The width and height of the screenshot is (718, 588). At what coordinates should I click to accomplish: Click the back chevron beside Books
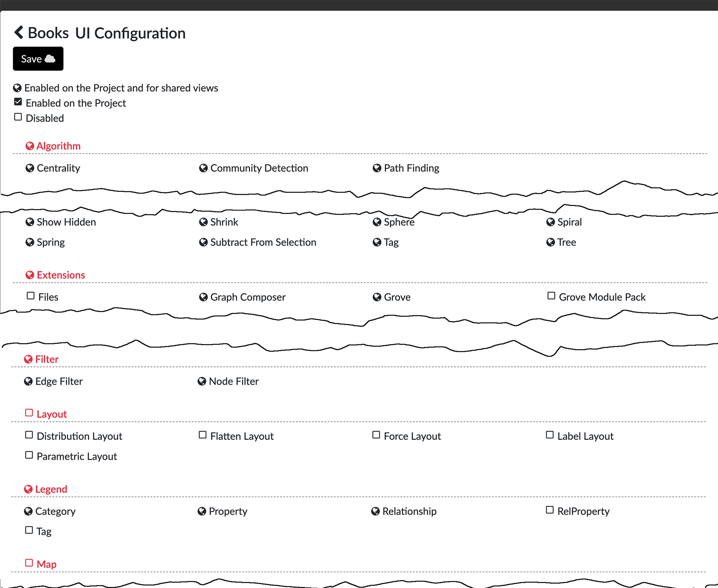pos(19,33)
